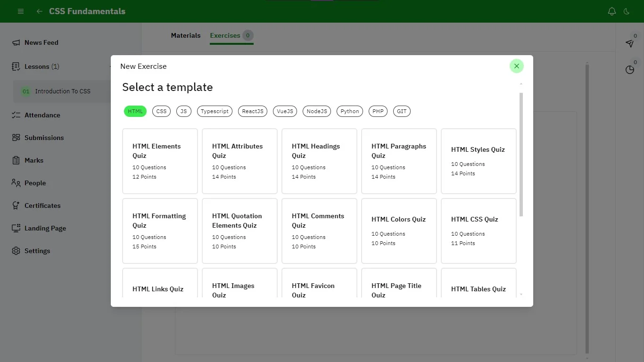Click the paper plane icon on the right panel
The width and height of the screenshot is (644, 362).
tap(629, 43)
